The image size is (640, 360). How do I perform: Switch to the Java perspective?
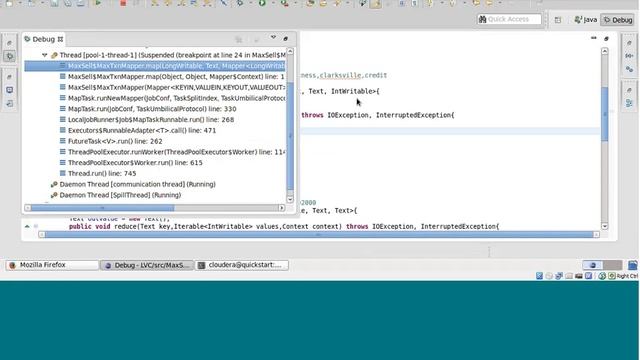pyautogui.click(x=586, y=20)
